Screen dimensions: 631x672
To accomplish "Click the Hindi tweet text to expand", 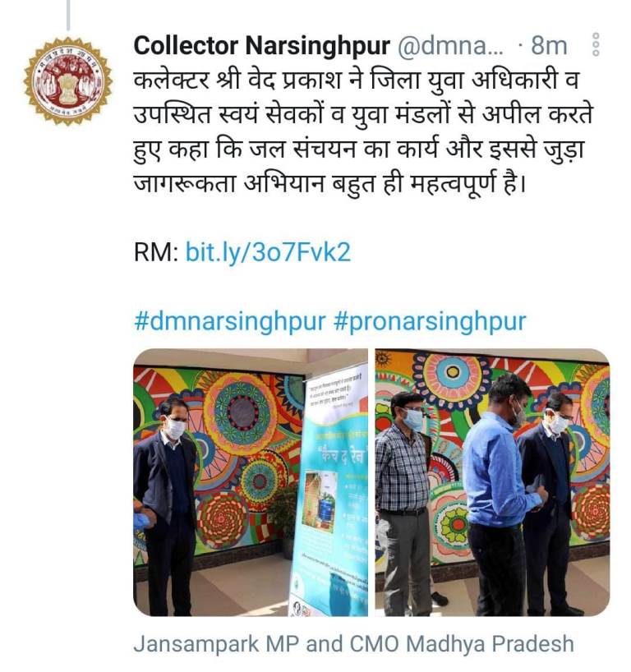I will (x=362, y=133).
